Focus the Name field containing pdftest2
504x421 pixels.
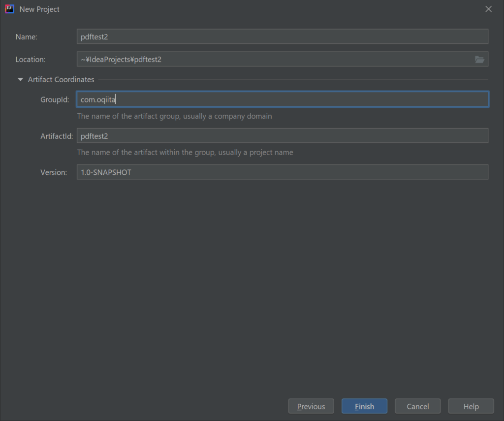click(282, 36)
